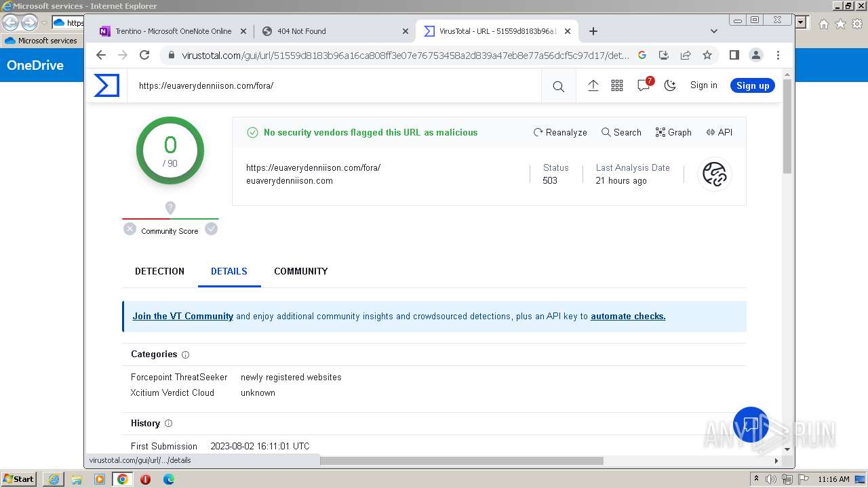Click the vertical scrollbar thumb
868x488 pixels.
tap(787, 126)
